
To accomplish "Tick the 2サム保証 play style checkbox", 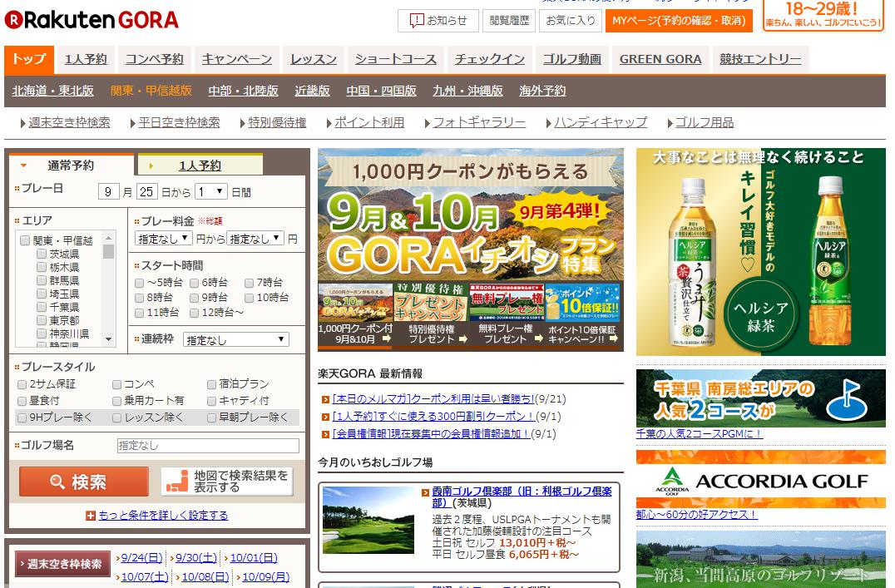I will pyautogui.click(x=22, y=385).
